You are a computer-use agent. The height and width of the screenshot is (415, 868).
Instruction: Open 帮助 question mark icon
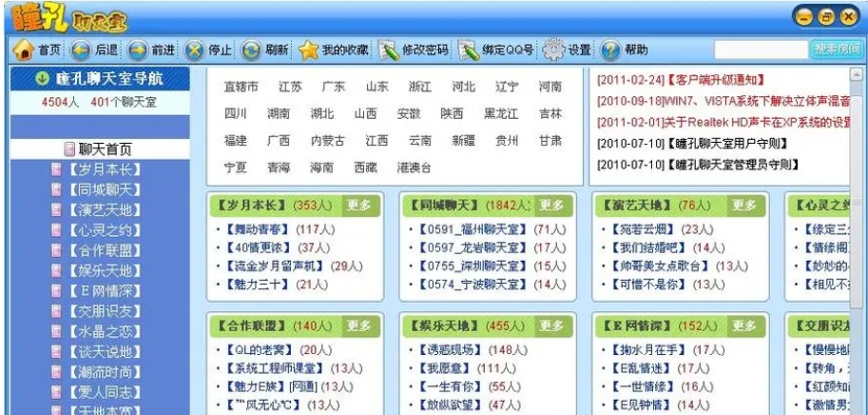tap(611, 50)
